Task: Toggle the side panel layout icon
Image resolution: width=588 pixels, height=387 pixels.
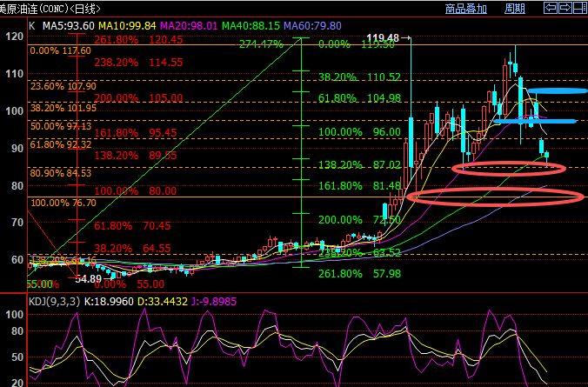Action: (579, 9)
